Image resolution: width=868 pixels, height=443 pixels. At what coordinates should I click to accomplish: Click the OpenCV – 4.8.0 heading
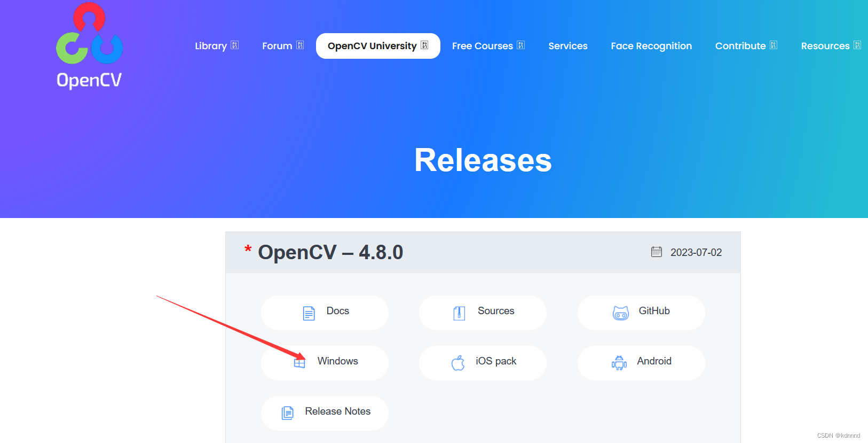330,252
